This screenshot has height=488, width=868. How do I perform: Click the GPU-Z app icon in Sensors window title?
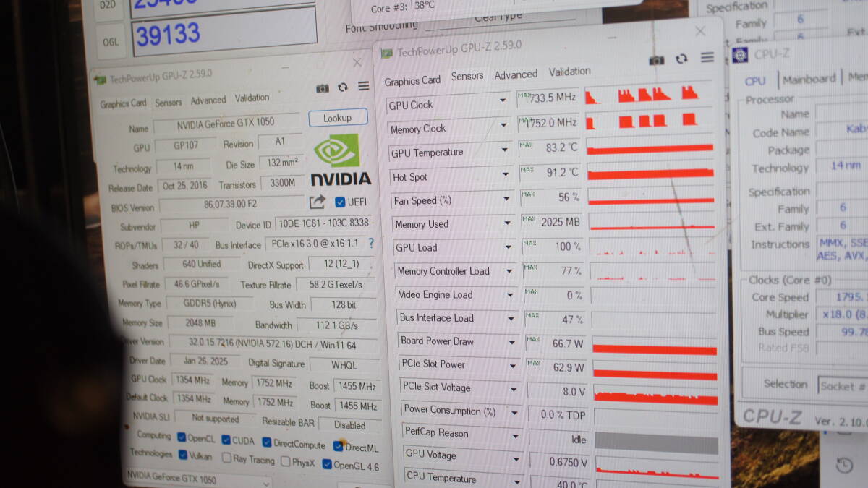[x=387, y=53]
